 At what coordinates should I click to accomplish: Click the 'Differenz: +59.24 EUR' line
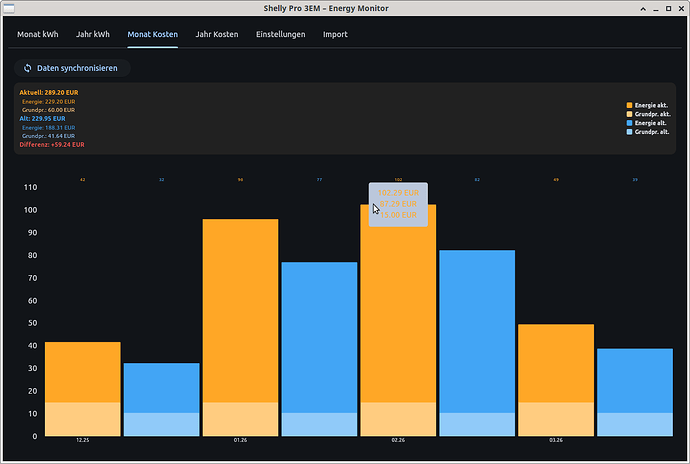click(52, 144)
